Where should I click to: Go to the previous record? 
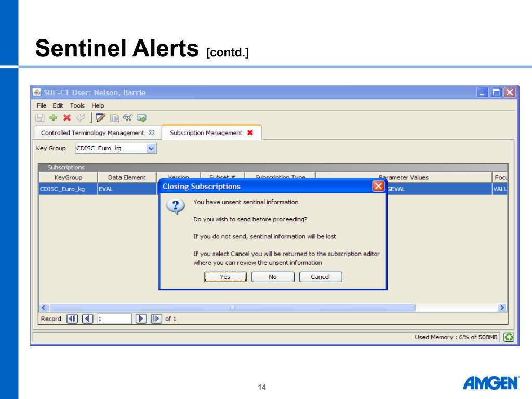pos(87,318)
